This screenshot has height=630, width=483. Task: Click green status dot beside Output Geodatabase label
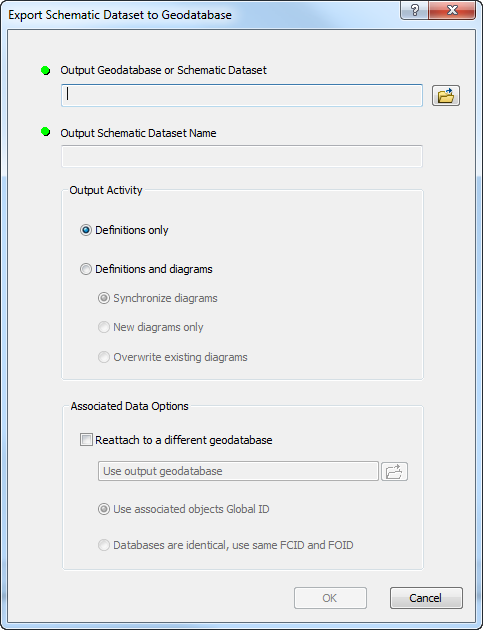[x=45, y=71]
